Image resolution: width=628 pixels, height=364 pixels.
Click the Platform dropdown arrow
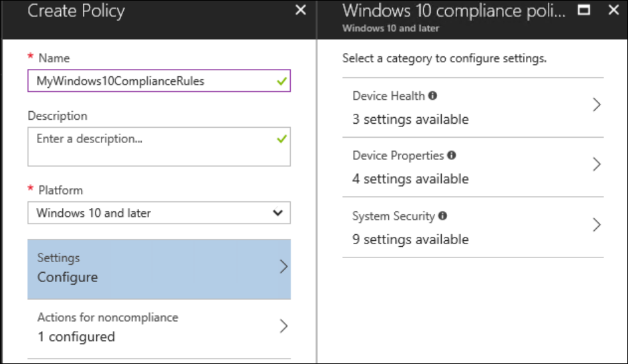click(x=278, y=213)
